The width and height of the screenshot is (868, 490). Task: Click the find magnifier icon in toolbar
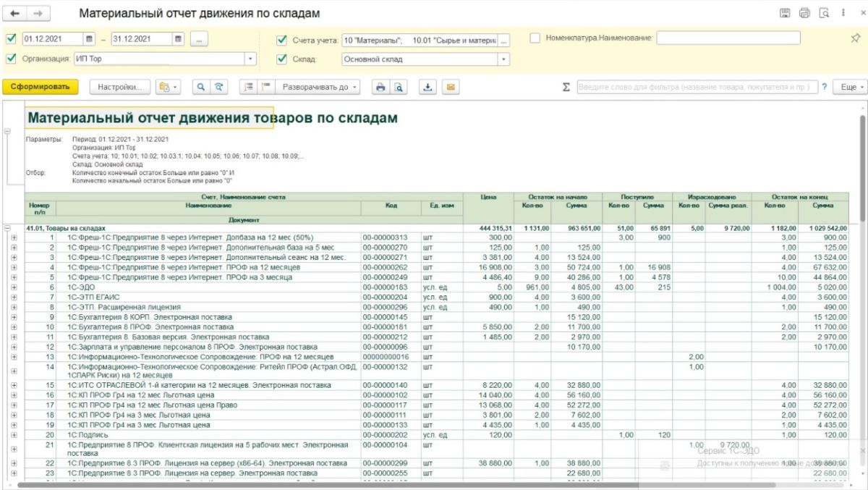[x=202, y=87]
